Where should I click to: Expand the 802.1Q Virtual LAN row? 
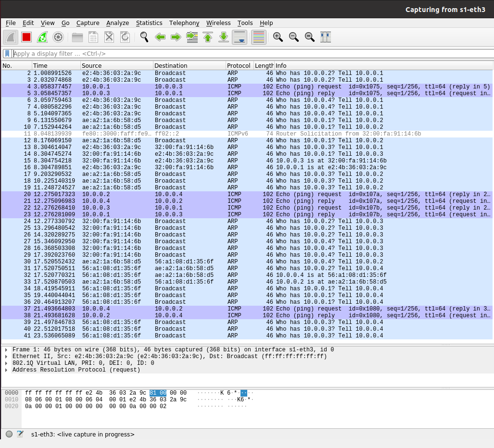click(x=6, y=363)
